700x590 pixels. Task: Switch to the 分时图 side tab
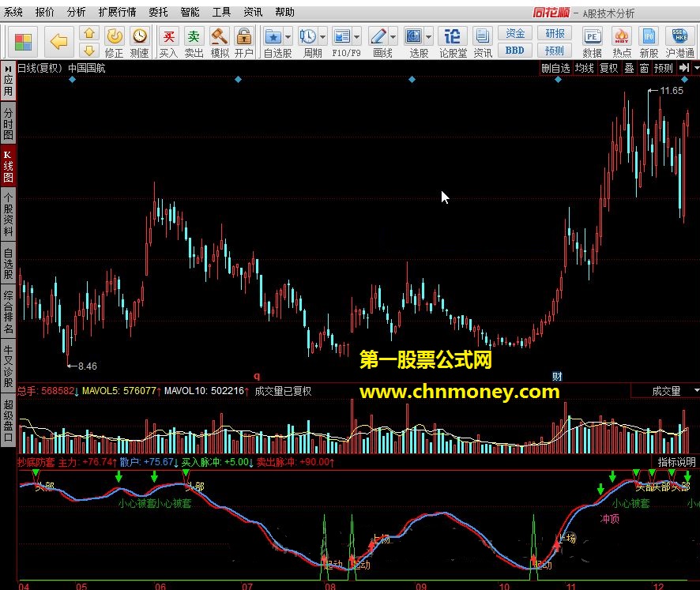(x=8, y=122)
